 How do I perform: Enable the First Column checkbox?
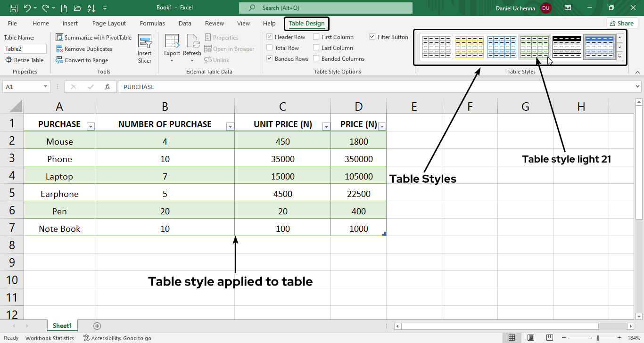(316, 37)
